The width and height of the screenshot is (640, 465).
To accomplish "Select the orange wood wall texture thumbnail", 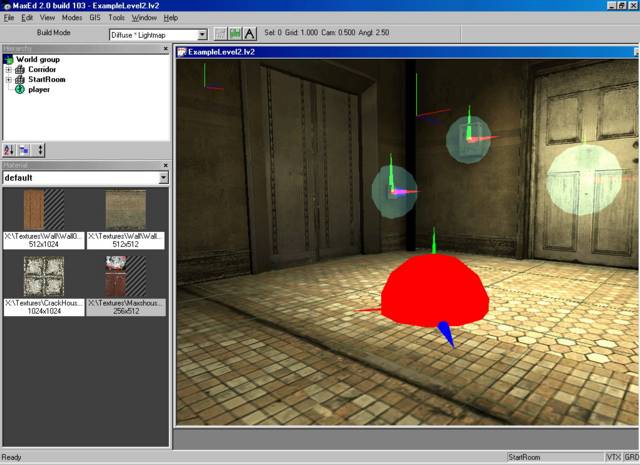I will (44, 209).
